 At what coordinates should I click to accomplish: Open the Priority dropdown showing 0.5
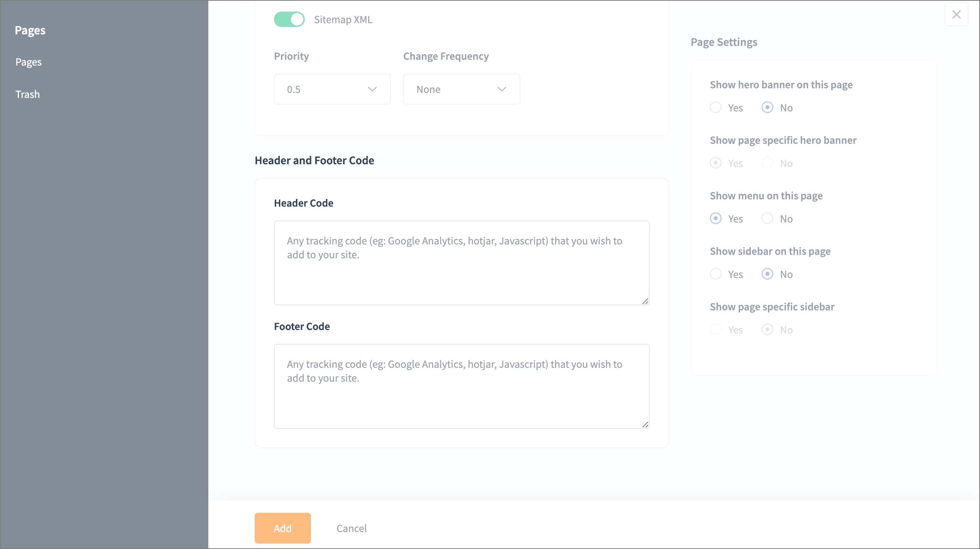pos(332,89)
